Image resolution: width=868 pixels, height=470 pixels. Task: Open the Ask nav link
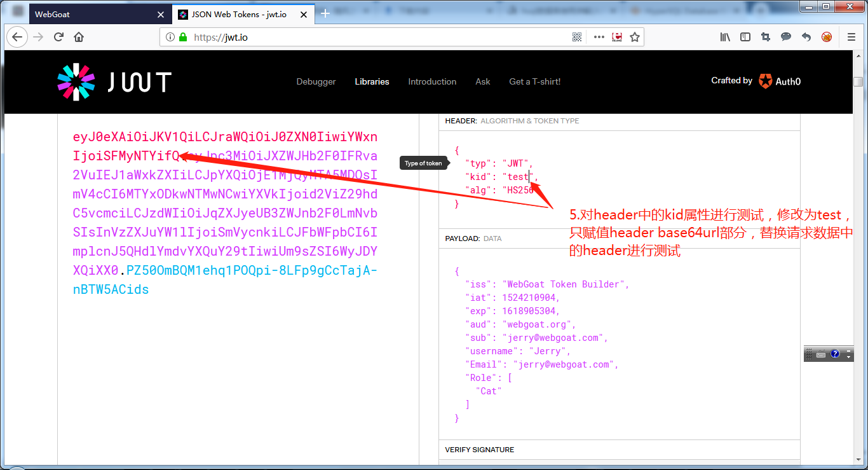pos(483,81)
